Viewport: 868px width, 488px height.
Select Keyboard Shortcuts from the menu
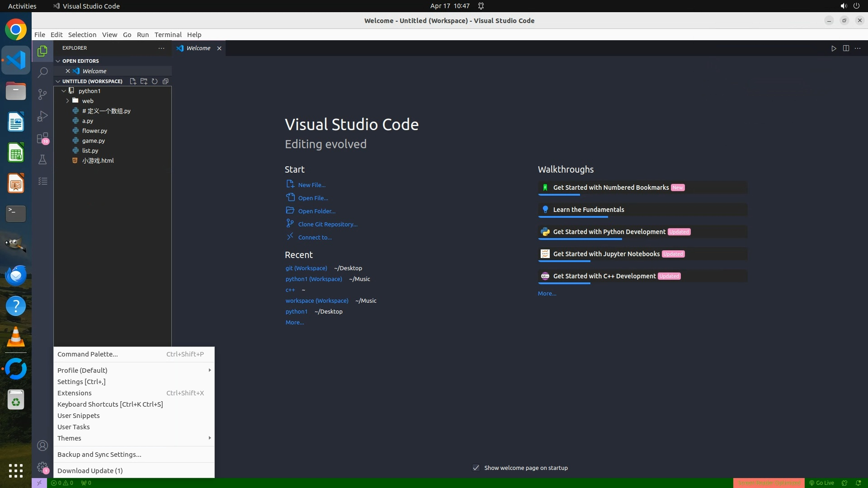(x=110, y=404)
